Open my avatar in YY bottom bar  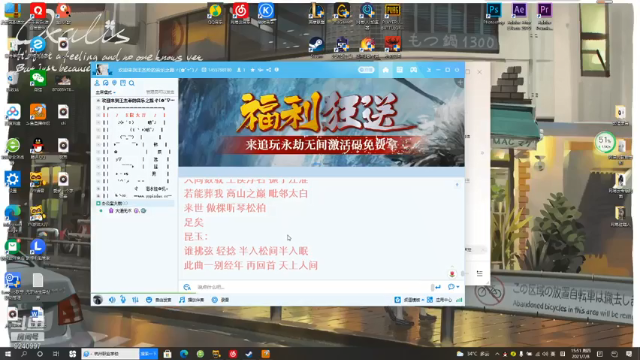pyautogui.click(x=98, y=300)
